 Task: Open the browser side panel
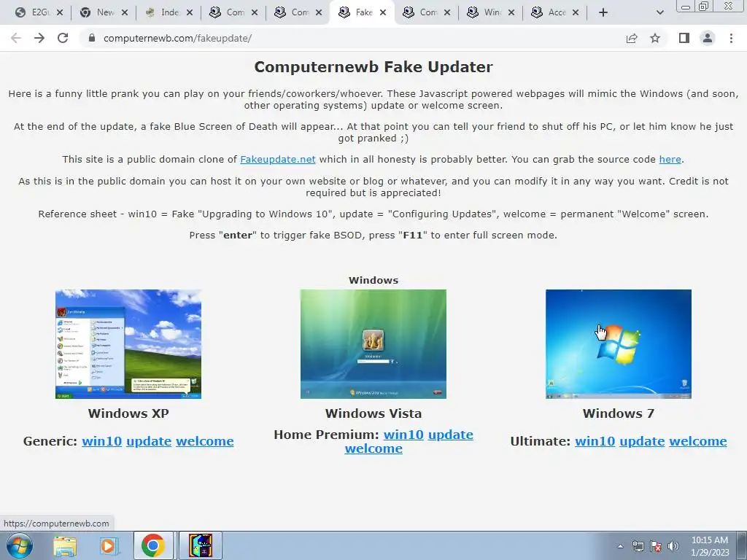(x=684, y=38)
